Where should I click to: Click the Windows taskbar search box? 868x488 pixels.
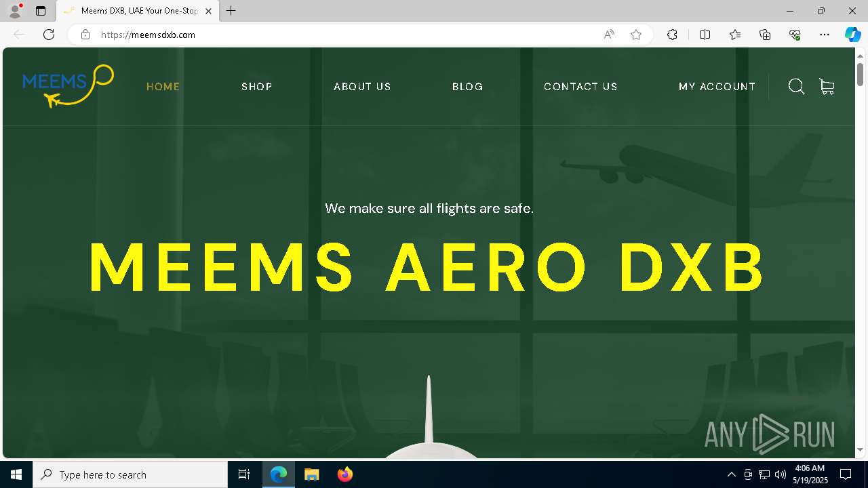coord(130,474)
